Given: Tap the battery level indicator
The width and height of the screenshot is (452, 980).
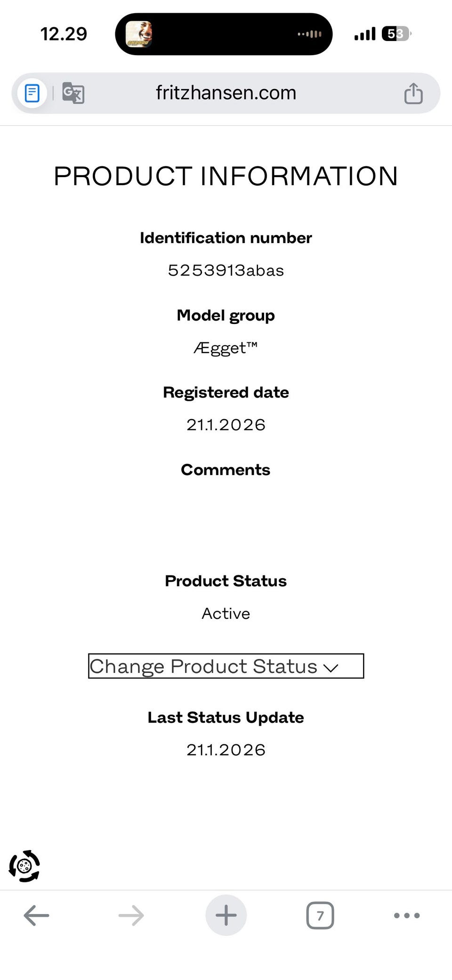Looking at the screenshot, I should click(396, 34).
